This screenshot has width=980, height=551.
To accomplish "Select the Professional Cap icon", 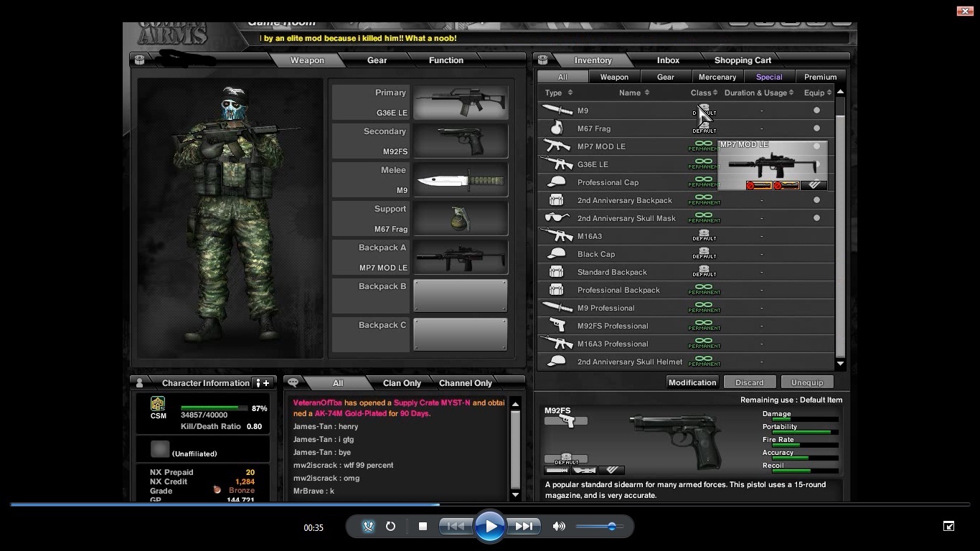I will pyautogui.click(x=556, y=182).
